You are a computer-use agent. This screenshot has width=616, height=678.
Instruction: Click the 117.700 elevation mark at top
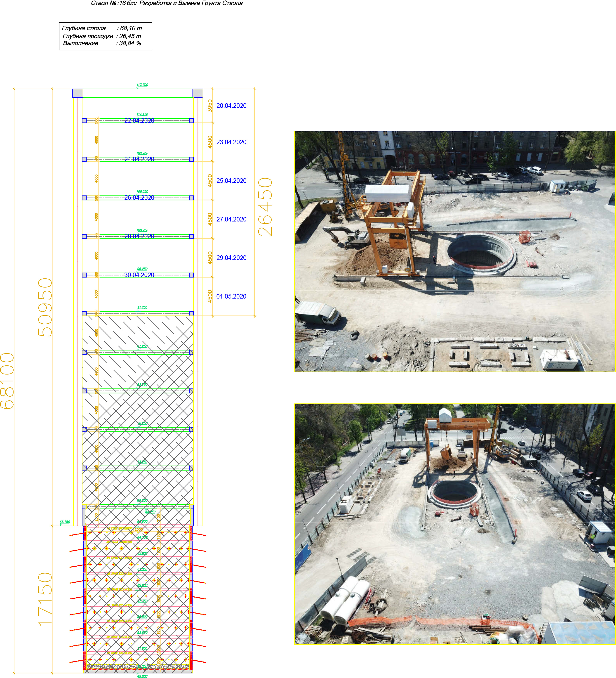[x=142, y=85]
